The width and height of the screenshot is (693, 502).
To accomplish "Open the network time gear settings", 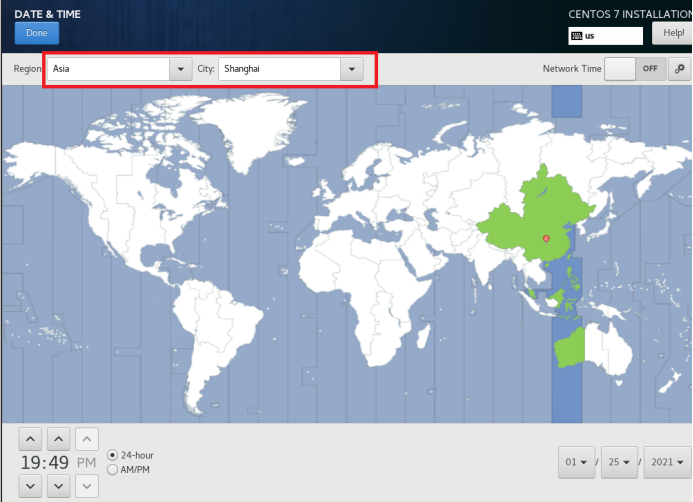I will coord(679,69).
